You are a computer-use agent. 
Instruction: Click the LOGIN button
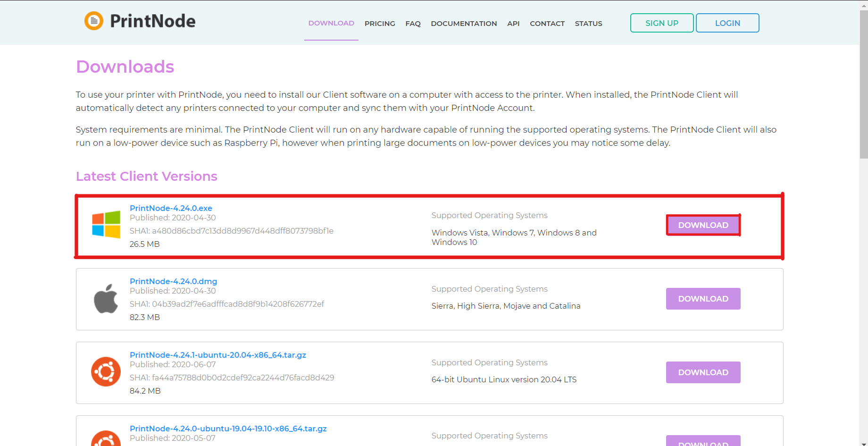tap(727, 23)
